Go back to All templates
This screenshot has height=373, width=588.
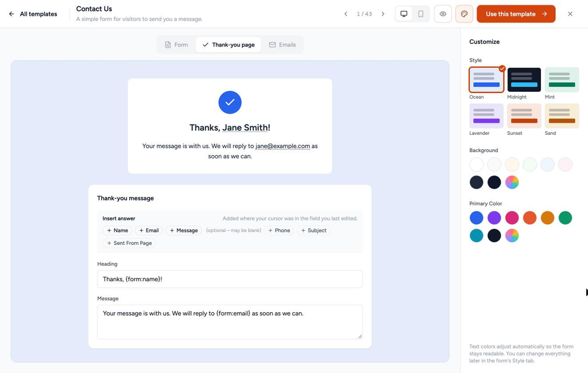click(x=33, y=14)
